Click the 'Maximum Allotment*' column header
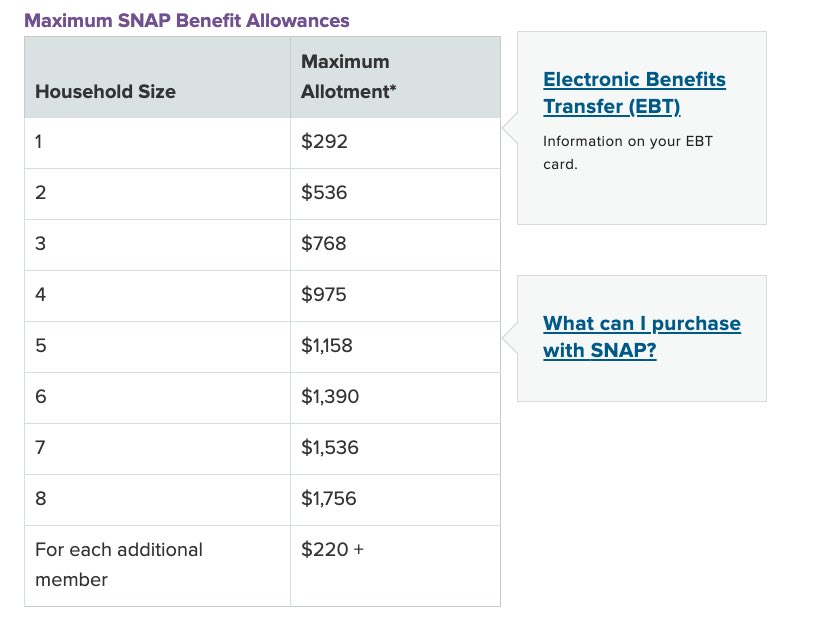The height and width of the screenshot is (626, 823). point(348,77)
